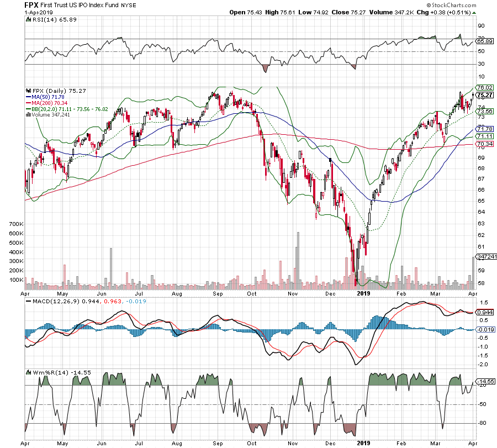Click the fund name First Trust US IPO Index Fund
The width and height of the screenshot is (497, 448).
click(80, 5)
